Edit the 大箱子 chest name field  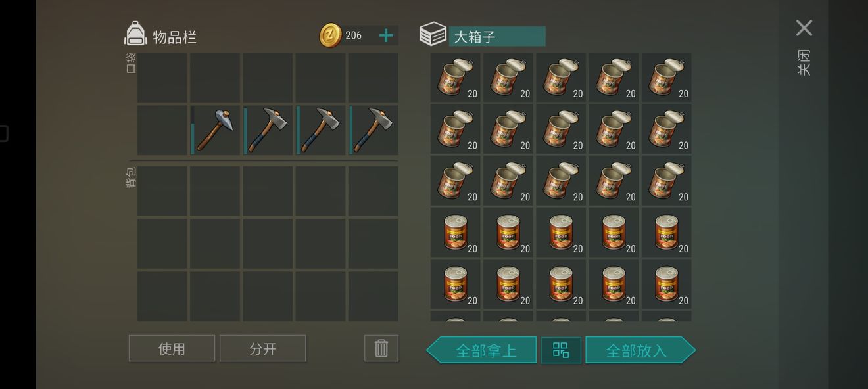point(497,36)
